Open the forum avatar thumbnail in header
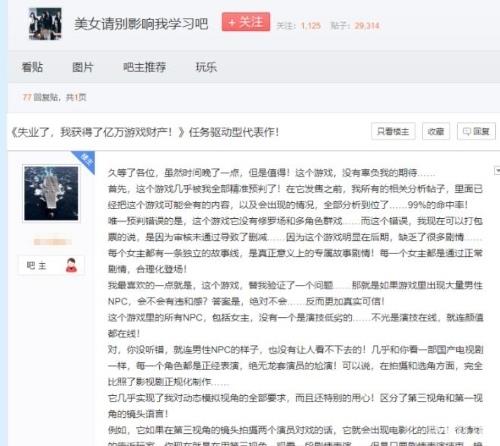This screenshot has height=446, width=500. pos(45,24)
